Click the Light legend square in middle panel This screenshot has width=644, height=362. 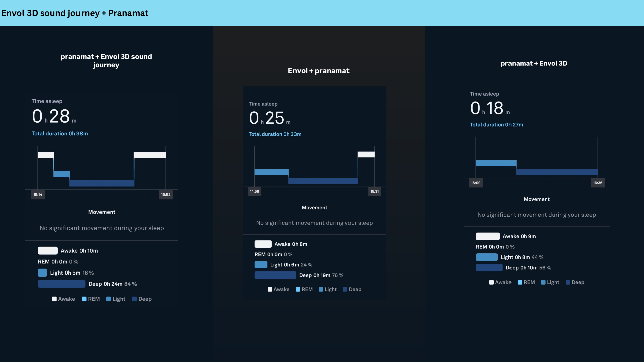pos(321,289)
